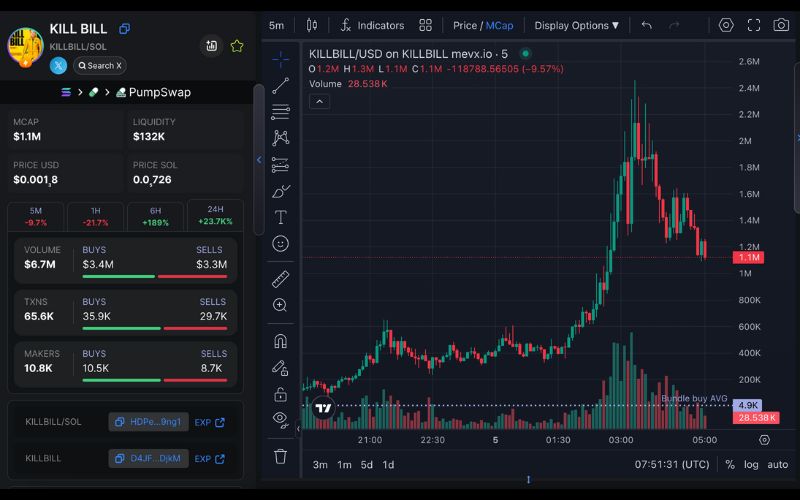
Task: Open the Indicators dialog
Action: pyautogui.click(x=372, y=25)
